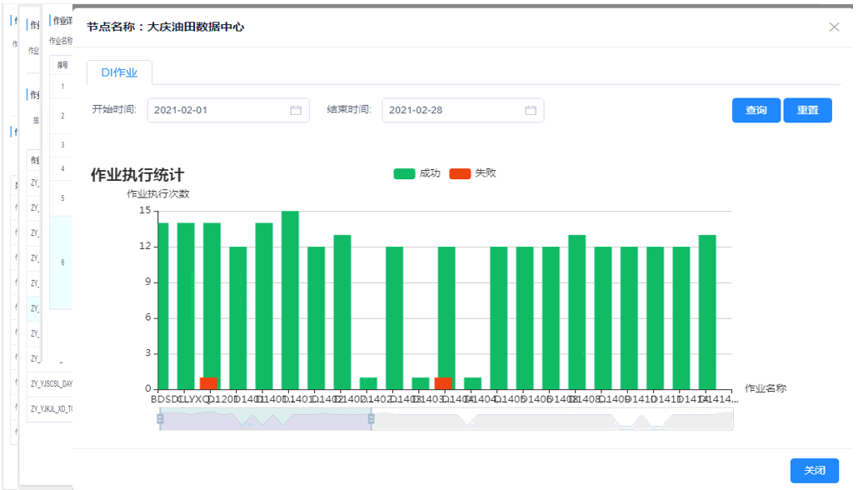This screenshot has width=868, height=490.
Task: Click the 作业名称 x-axis label
Action: pyautogui.click(x=766, y=388)
